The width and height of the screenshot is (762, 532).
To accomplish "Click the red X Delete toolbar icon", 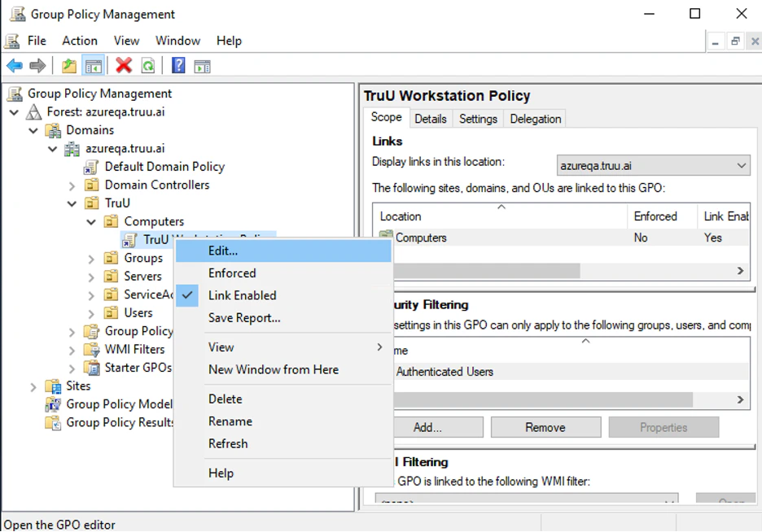I will click(124, 66).
